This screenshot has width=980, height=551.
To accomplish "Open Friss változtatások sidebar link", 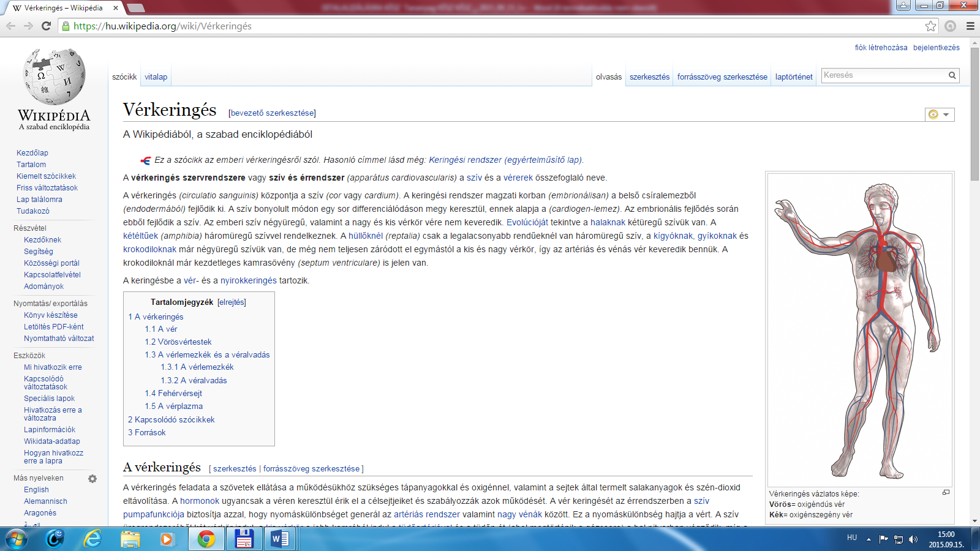I will click(47, 188).
